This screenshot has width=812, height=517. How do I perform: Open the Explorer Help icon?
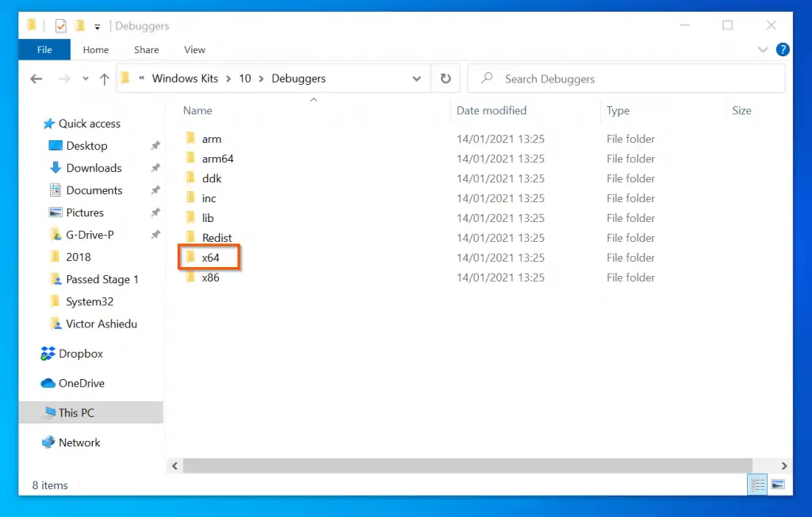[x=783, y=49]
